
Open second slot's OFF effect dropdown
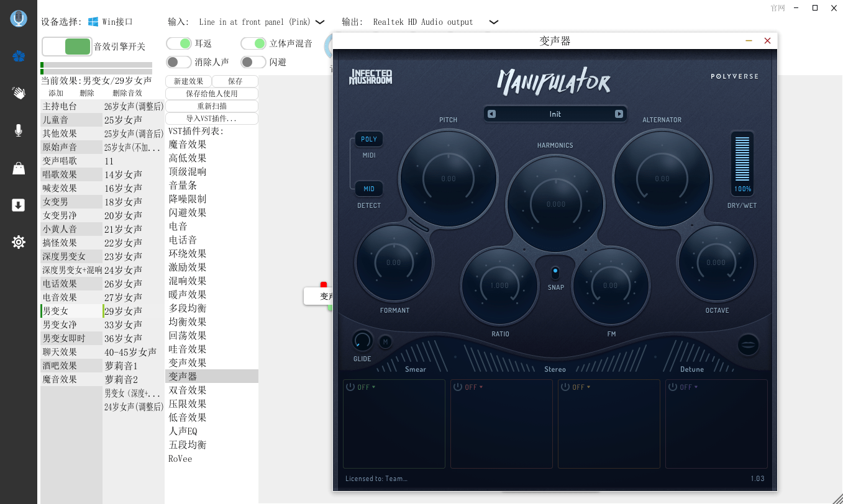(474, 387)
